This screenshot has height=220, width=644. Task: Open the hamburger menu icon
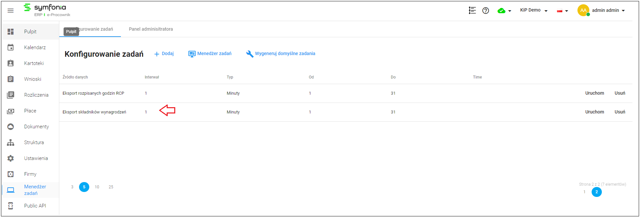click(x=11, y=11)
